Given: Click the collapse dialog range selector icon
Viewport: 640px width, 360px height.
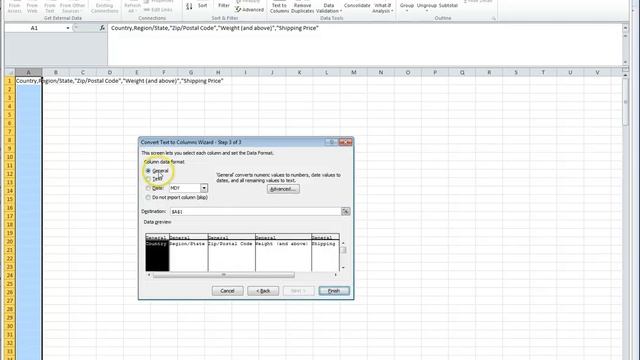Looking at the screenshot, I should pyautogui.click(x=346, y=211).
